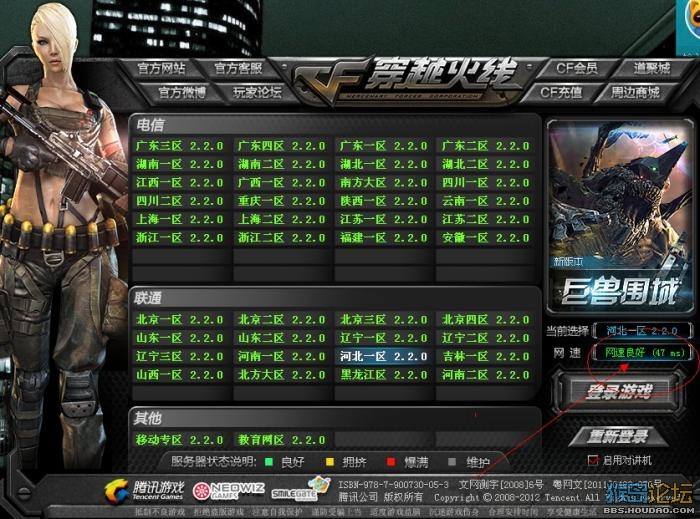Screen dimensions: 700x519
Task: Select server 北京二区 2.2.0
Action: point(282,320)
